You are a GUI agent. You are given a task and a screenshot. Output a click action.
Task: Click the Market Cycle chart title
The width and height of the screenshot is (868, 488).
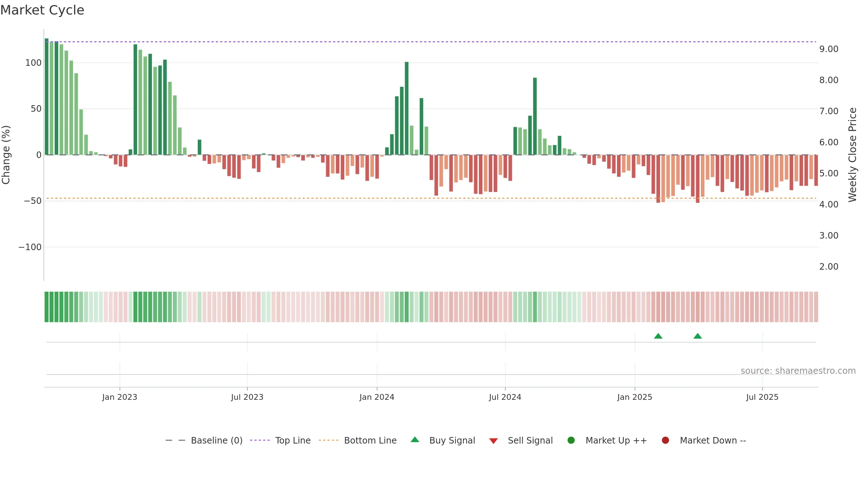click(x=42, y=10)
